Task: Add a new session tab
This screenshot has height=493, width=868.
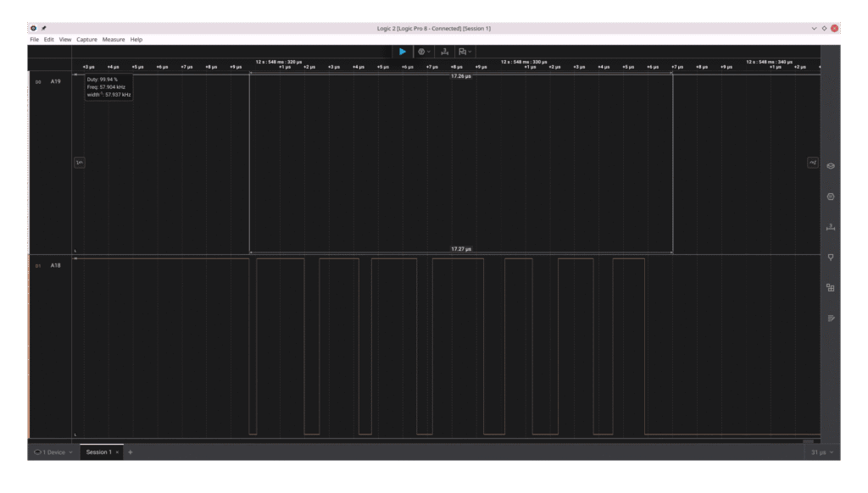Action: click(130, 452)
